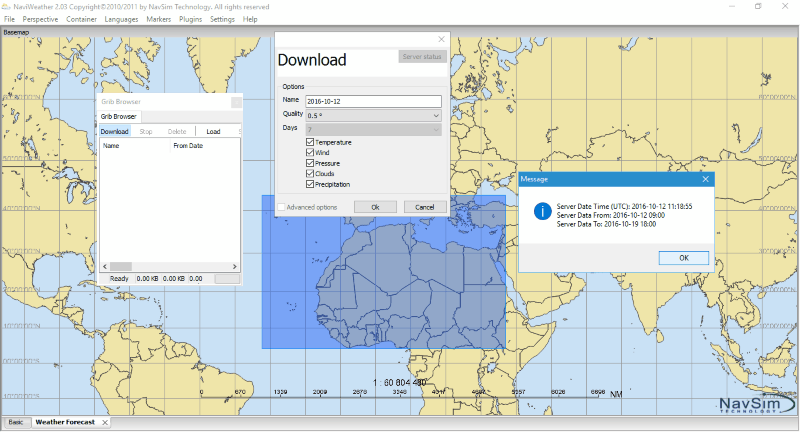The width and height of the screenshot is (800, 432).
Task: Open the Container menu
Action: tap(81, 19)
